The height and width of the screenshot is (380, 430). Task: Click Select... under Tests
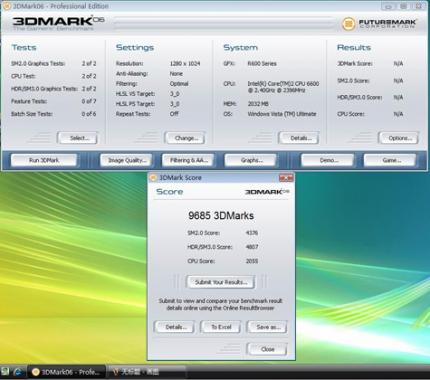pos(78,138)
